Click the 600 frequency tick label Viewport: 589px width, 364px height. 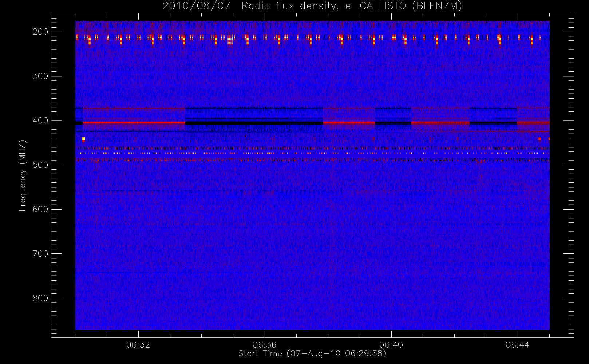click(40, 209)
